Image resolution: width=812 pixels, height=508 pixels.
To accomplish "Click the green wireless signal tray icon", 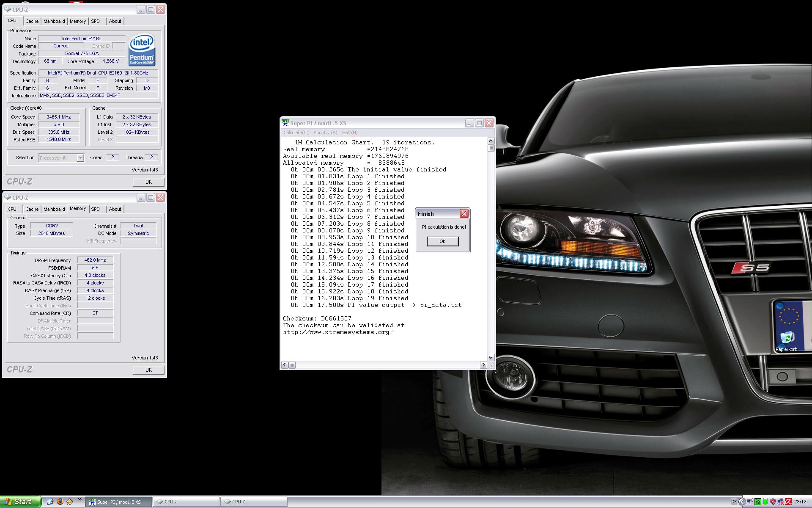I will coord(758,502).
